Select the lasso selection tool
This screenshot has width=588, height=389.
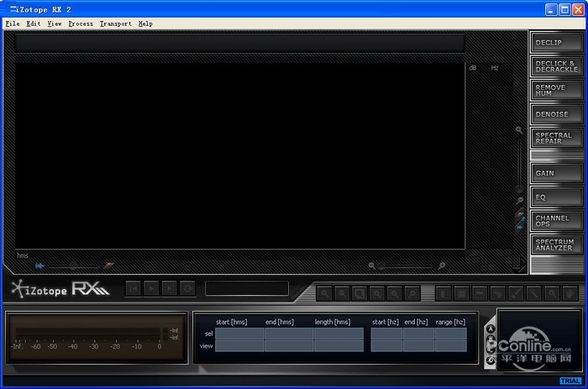pyautogui.click(x=497, y=294)
